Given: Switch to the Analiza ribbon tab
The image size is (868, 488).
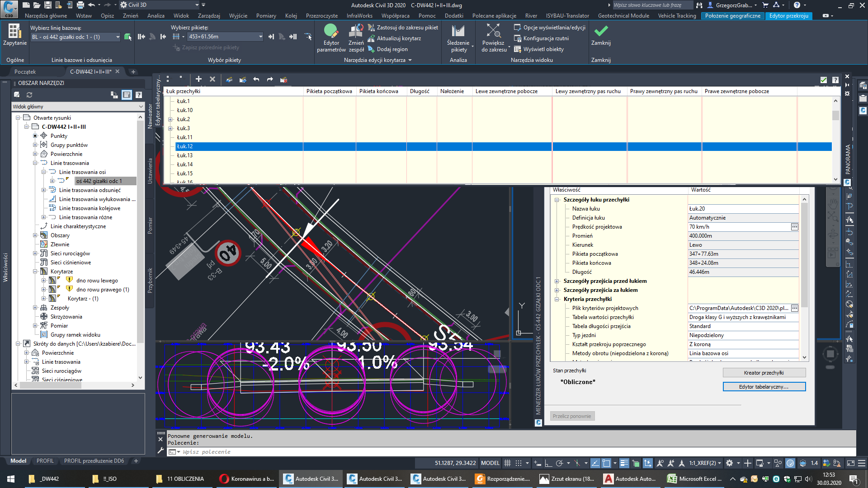Looking at the screenshot, I should [156, 15].
